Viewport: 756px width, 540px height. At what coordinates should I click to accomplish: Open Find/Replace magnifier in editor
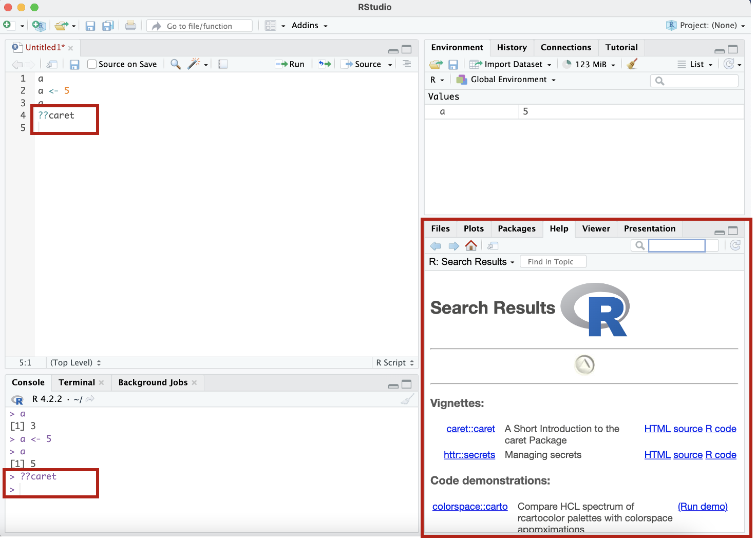click(x=176, y=64)
